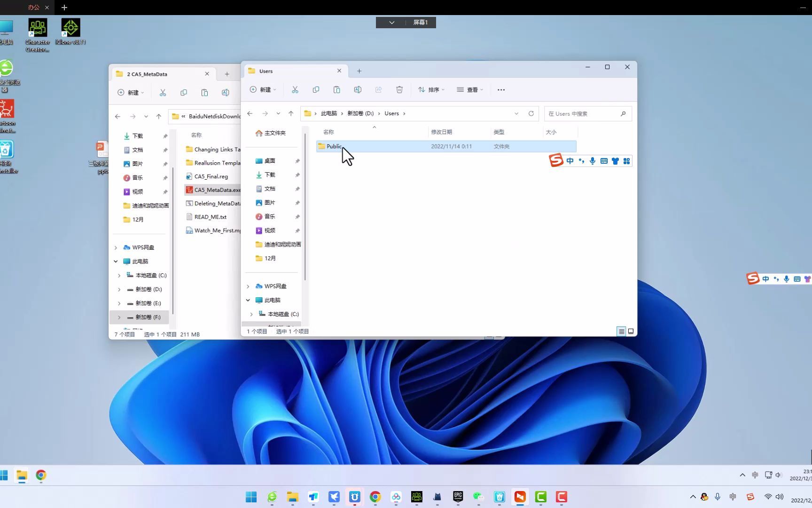Open the address bar history dropdown in Users
This screenshot has height=508, width=812.
516,113
